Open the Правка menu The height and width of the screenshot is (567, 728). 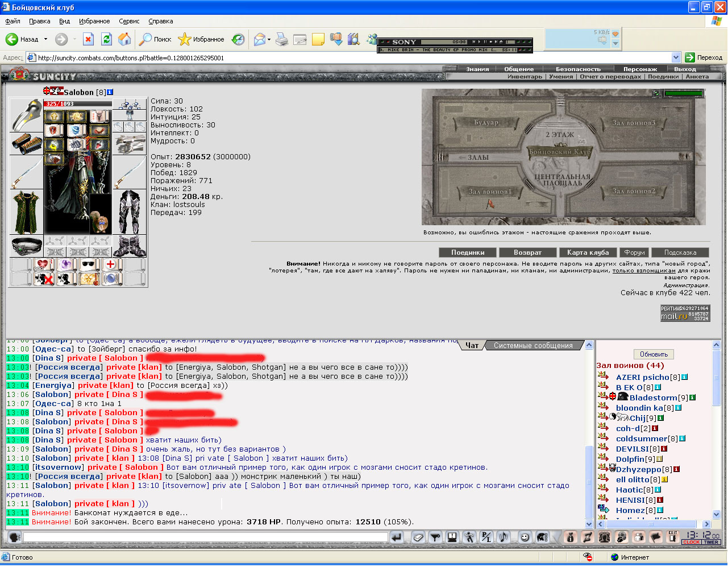click(40, 21)
